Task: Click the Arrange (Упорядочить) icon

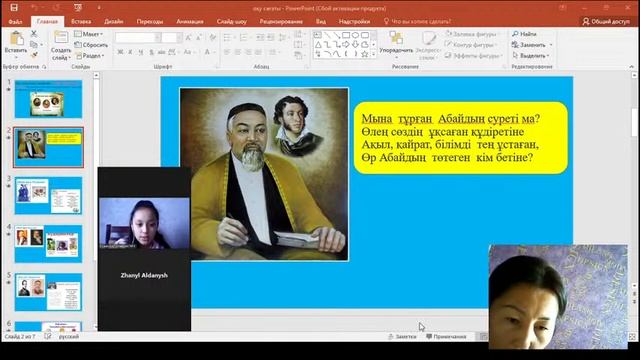Action: pyautogui.click(x=396, y=38)
